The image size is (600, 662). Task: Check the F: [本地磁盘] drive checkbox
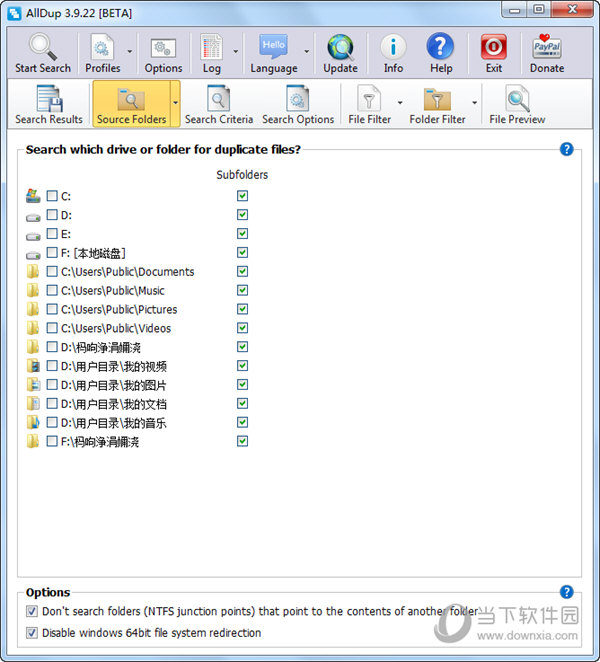coord(52,252)
